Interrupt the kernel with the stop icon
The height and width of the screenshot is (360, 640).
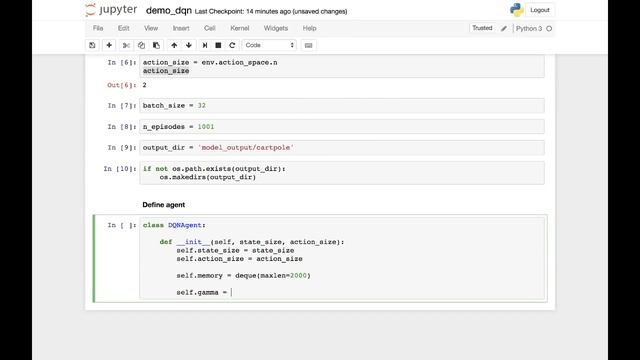pyautogui.click(x=218, y=45)
